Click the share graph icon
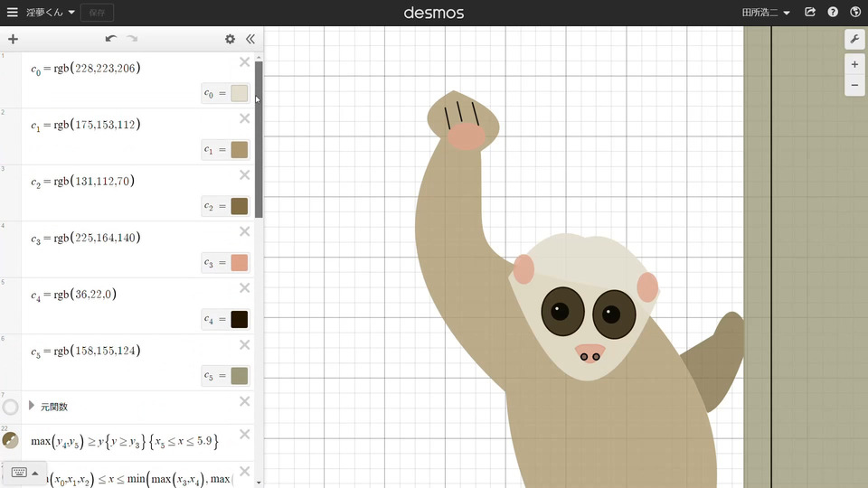868x488 pixels. [x=810, y=12]
